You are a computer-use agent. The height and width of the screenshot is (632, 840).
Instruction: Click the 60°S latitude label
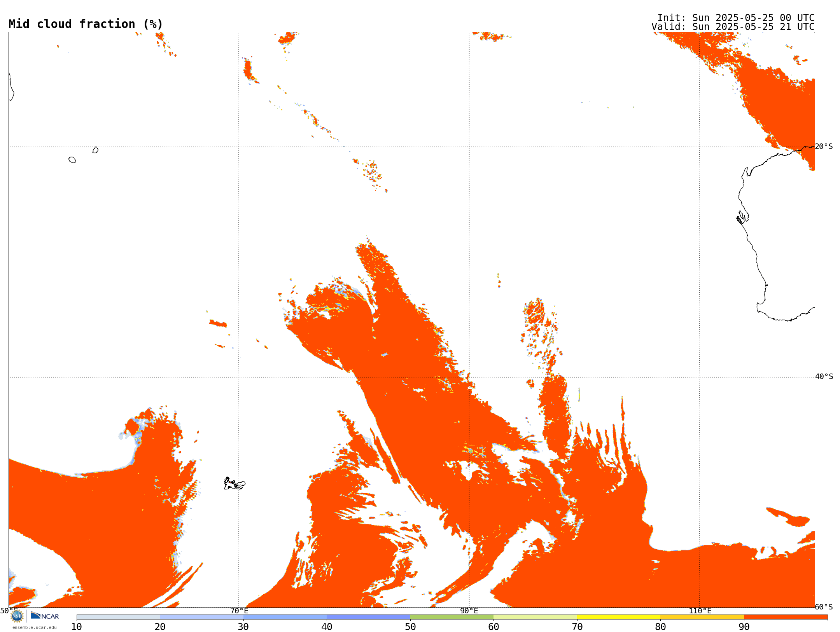pos(824,607)
